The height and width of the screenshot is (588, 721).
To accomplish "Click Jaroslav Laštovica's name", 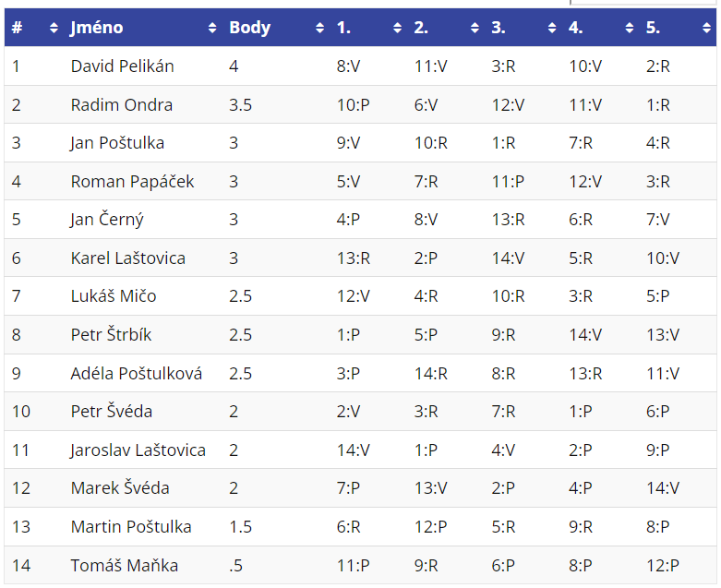I will click(x=138, y=450).
